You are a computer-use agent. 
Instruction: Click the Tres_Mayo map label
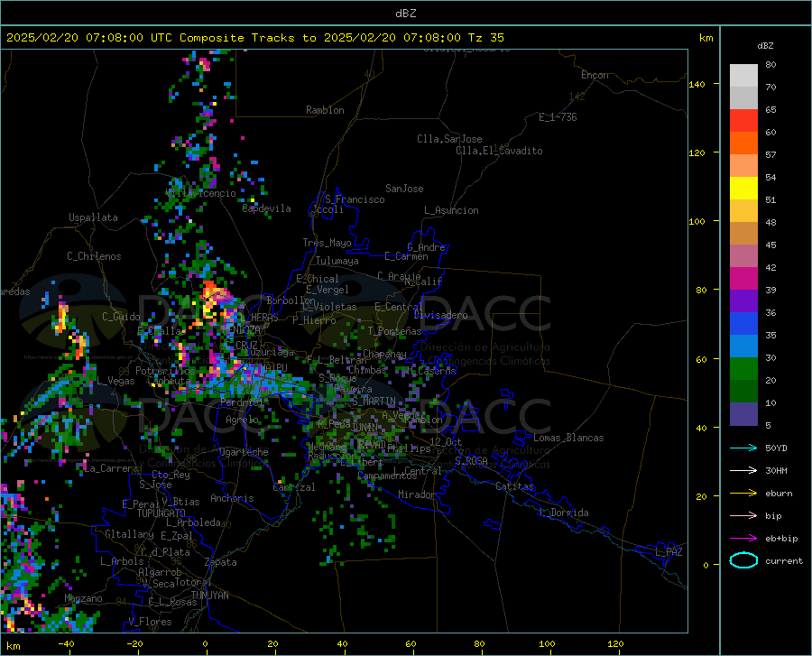click(x=327, y=243)
